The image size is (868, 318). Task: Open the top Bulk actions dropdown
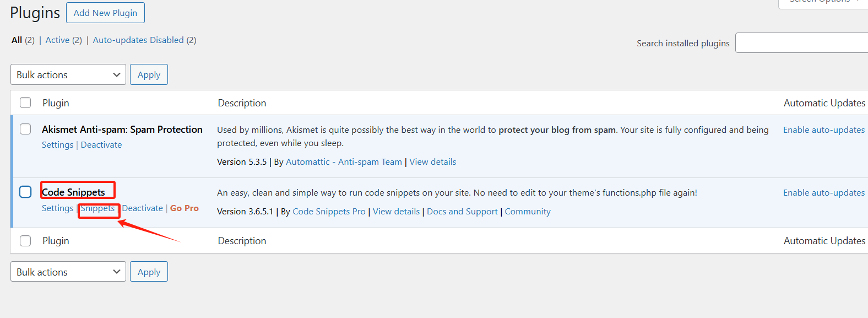coord(68,74)
